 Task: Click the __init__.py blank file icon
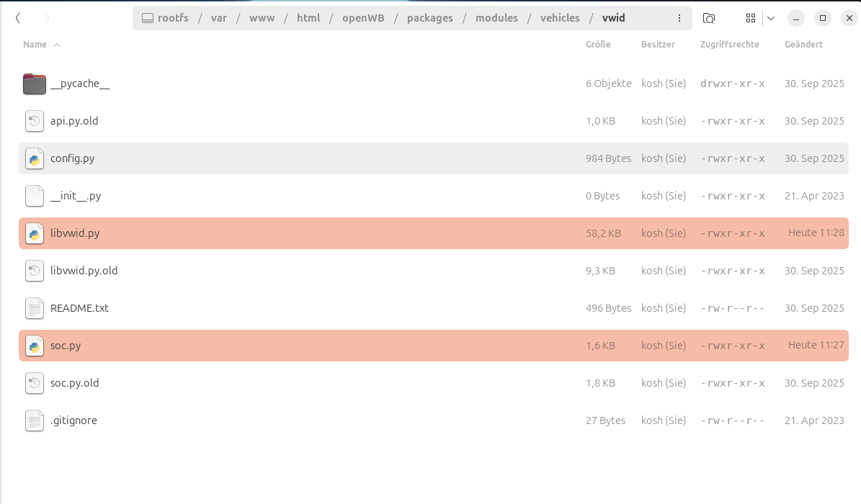[x=35, y=196]
